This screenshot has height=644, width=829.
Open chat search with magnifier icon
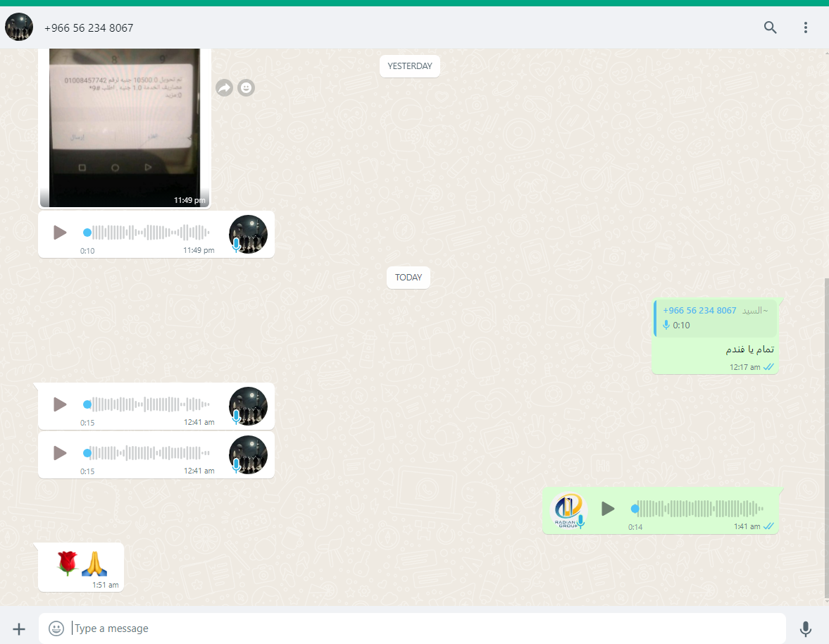click(x=771, y=27)
